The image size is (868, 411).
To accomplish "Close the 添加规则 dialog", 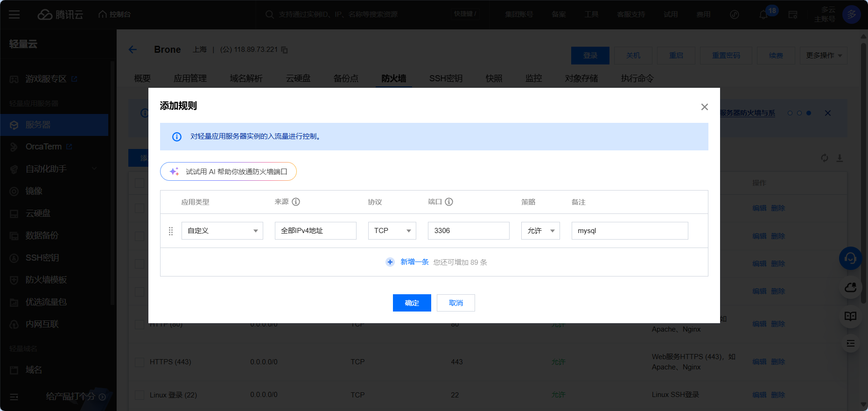I will [x=704, y=107].
